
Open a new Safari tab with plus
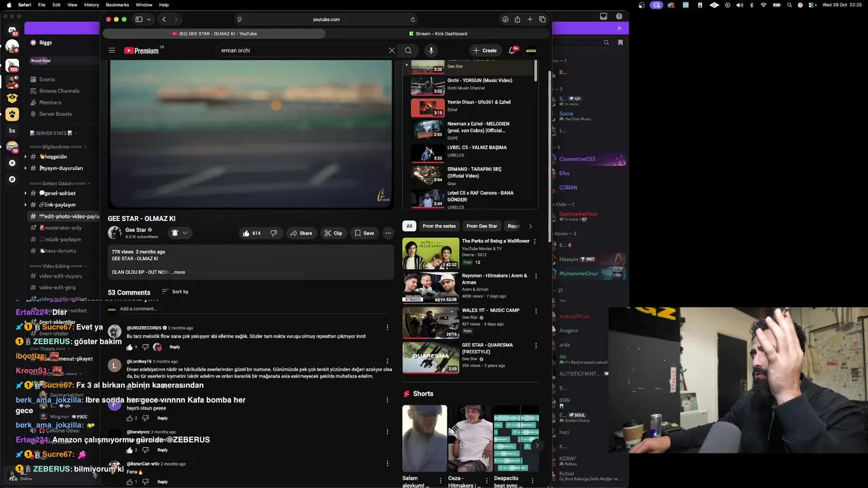click(x=530, y=20)
